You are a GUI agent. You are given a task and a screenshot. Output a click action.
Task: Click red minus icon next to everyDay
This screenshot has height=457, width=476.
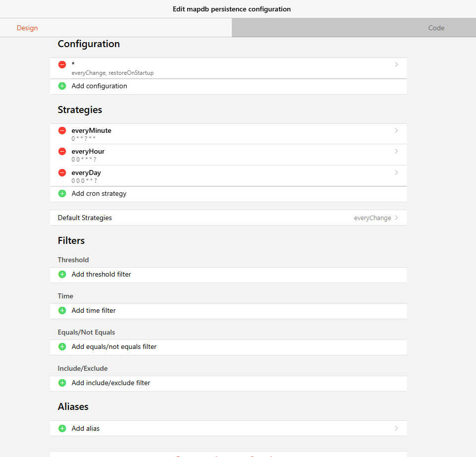pos(62,172)
